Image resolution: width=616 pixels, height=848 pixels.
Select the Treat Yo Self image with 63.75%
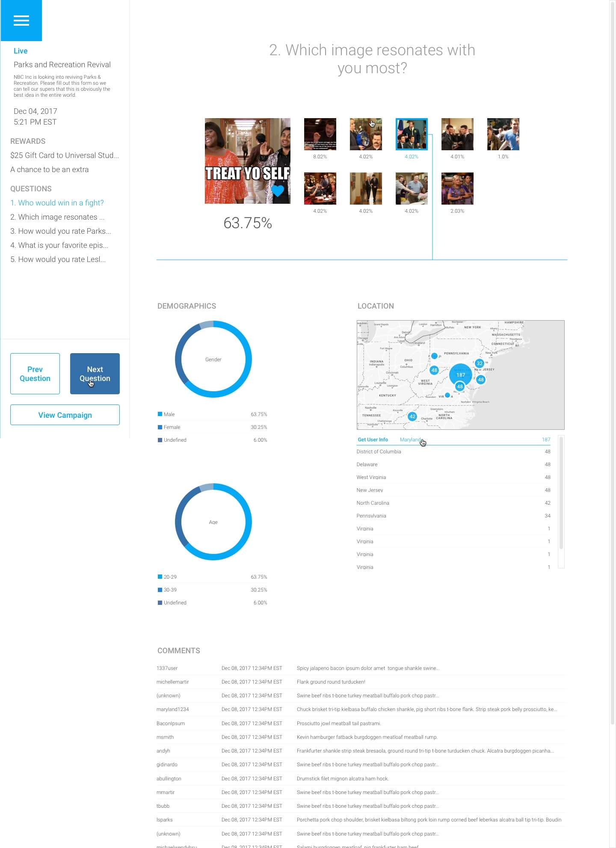tap(248, 161)
